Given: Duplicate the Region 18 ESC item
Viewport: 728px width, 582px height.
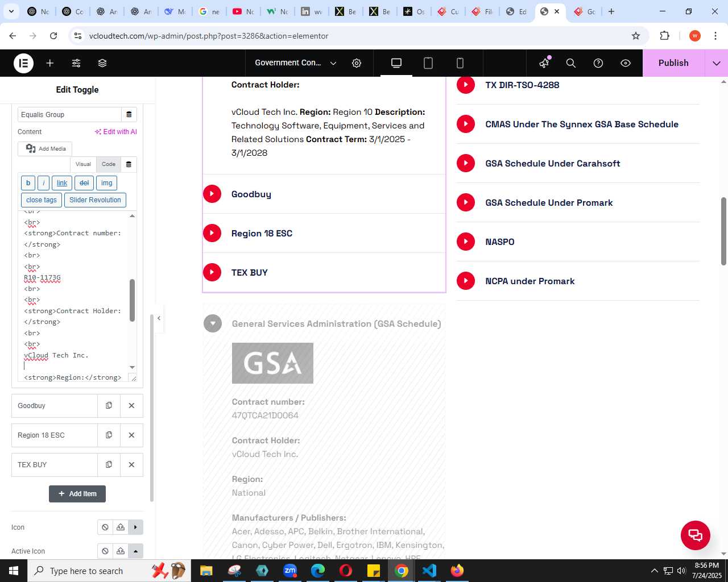Looking at the screenshot, I should pyautogui.click(x=109, y=435).
